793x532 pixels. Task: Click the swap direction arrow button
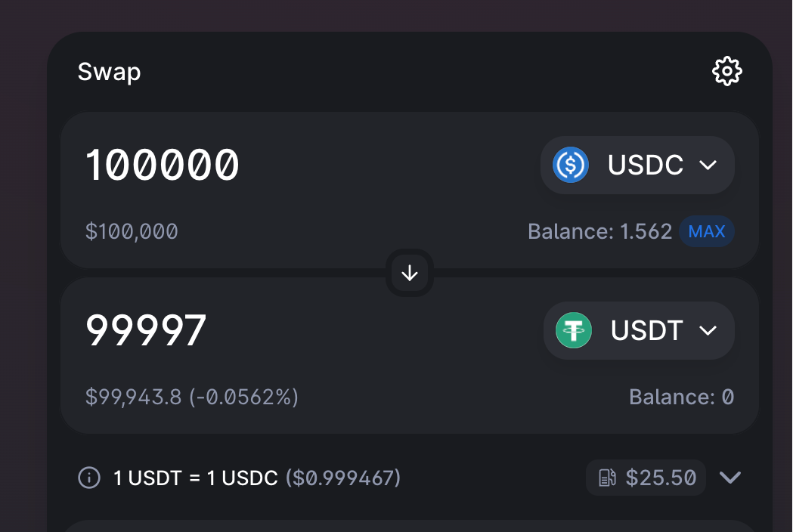[x=410, y=273]
